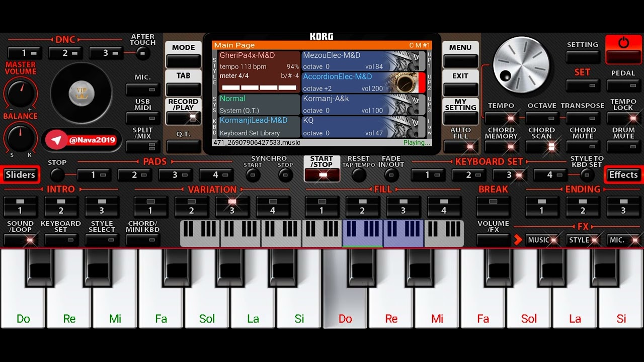Screen dimensions: 644x362
Task: Select the DNC 2 button
Action: [x=65, y=53]
